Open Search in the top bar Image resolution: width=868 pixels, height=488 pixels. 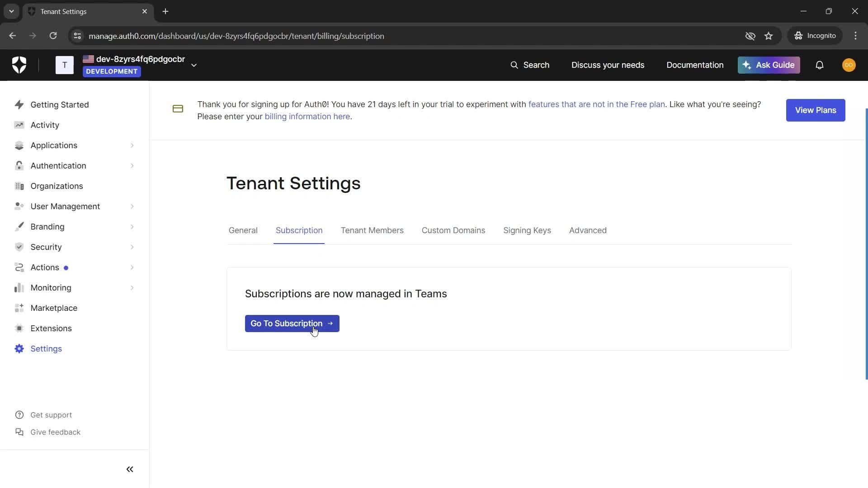pyautogui.click(x=530, y=65)
